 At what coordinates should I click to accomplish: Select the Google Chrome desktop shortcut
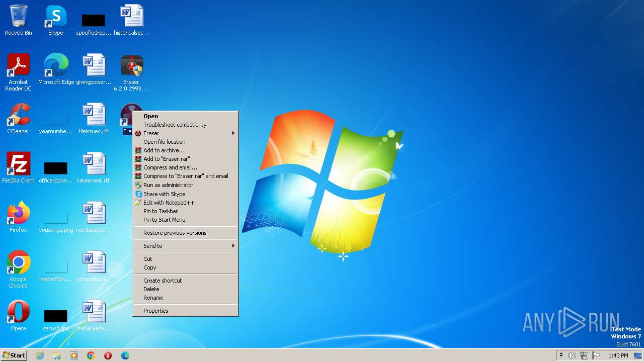pos(18,269)
